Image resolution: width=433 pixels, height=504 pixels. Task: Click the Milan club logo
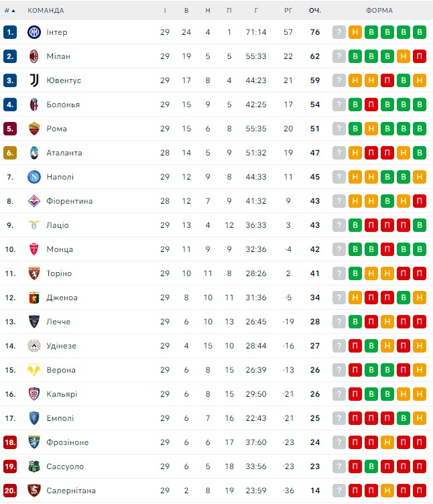pos(34,56)
